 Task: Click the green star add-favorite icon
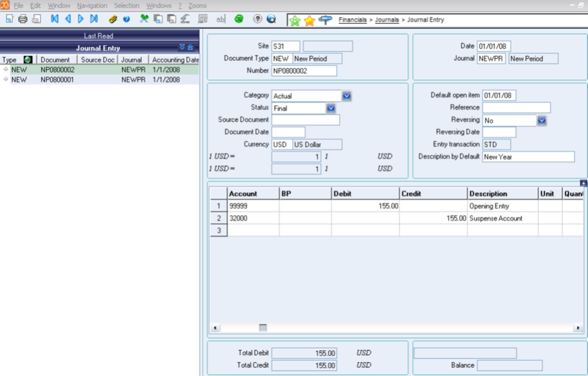[x=295, y=20]
